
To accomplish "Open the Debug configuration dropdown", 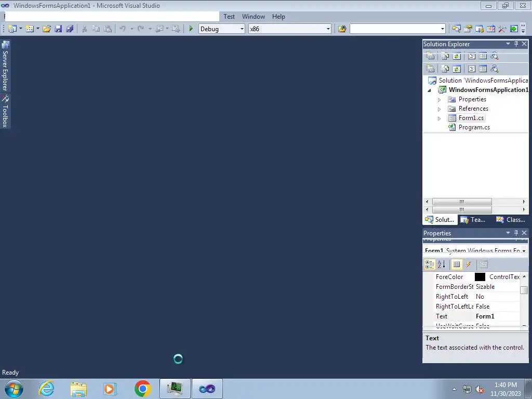I will tap(242, 29).
